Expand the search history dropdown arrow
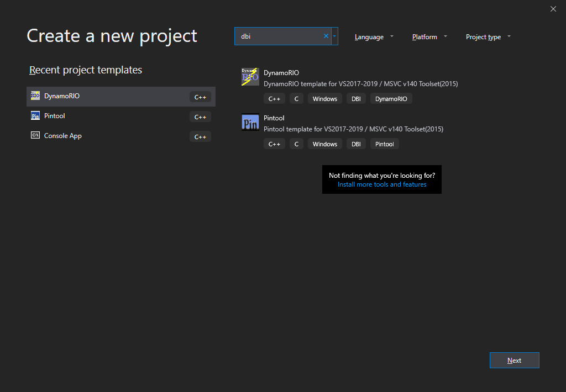 334,36
